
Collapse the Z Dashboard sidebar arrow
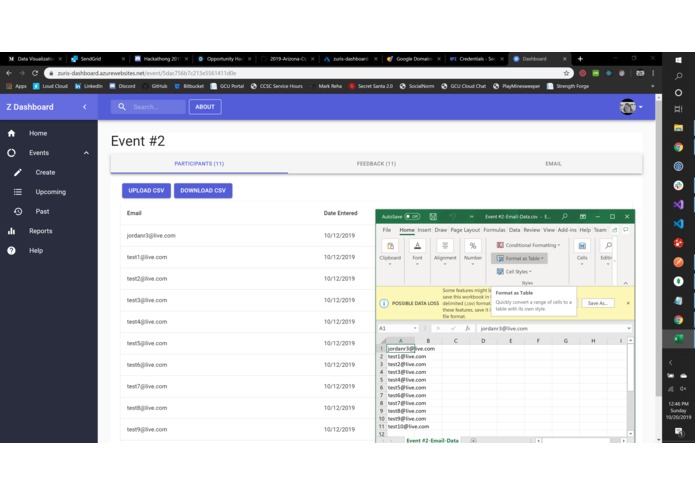coord(85,107)
